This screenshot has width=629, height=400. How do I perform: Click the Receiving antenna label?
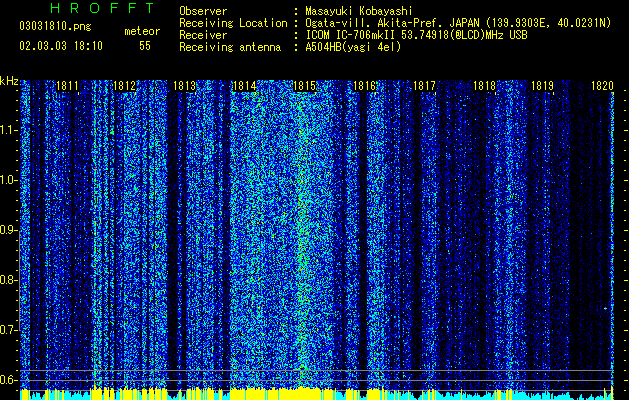point(230,47)
